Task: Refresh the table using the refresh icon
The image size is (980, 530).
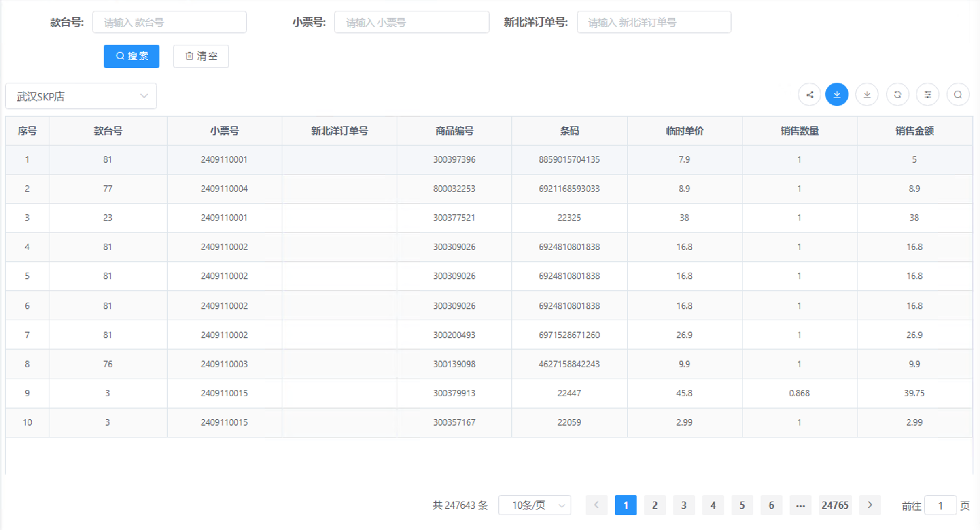Action: point(897,94)
